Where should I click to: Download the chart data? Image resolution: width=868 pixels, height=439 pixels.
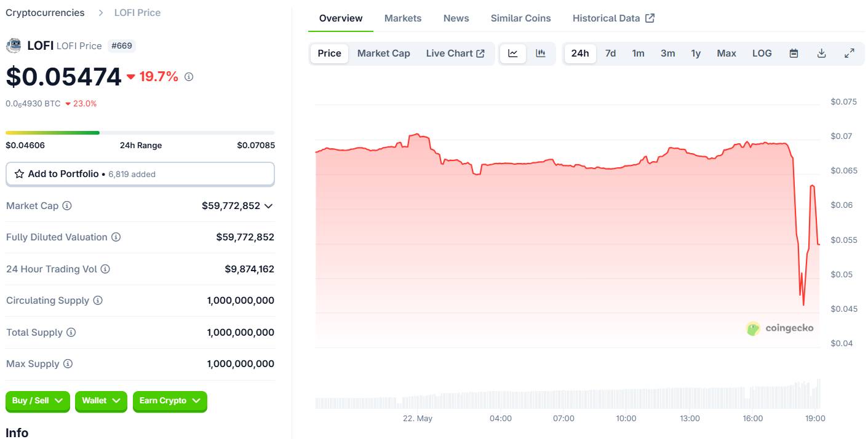(821, 53)
